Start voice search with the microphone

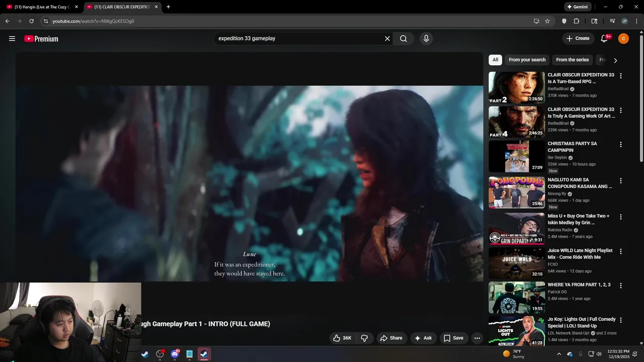point(426,39)
